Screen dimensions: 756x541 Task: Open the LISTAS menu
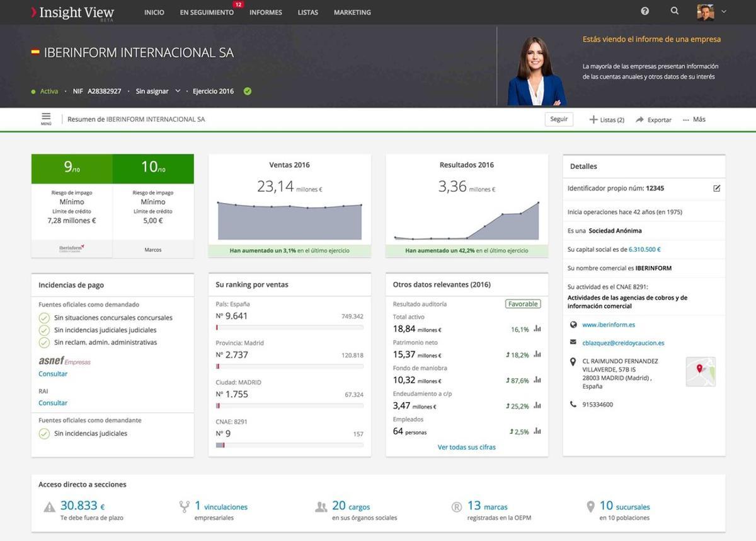(308, 12)
